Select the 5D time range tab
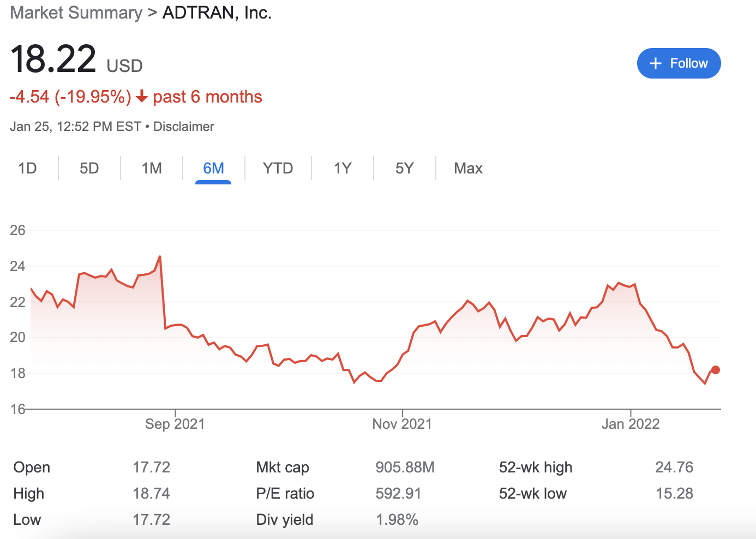 pos(89,168)
